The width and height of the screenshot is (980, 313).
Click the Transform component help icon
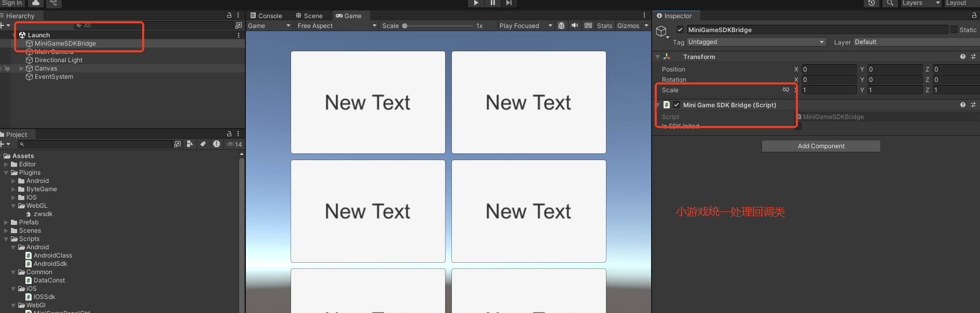[963, 56]
